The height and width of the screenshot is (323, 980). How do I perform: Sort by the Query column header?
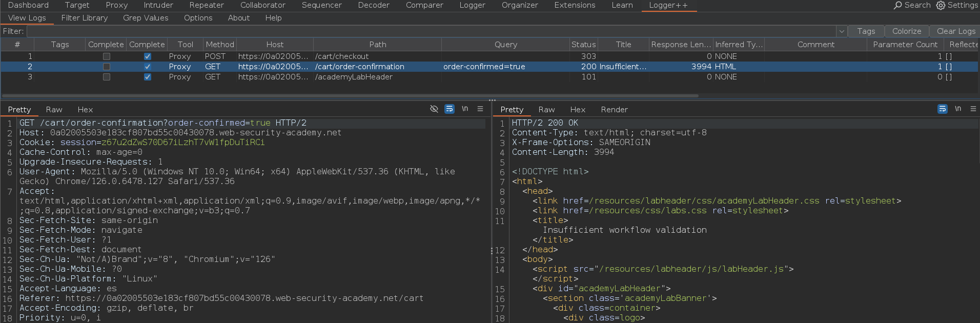coord(506,45)
